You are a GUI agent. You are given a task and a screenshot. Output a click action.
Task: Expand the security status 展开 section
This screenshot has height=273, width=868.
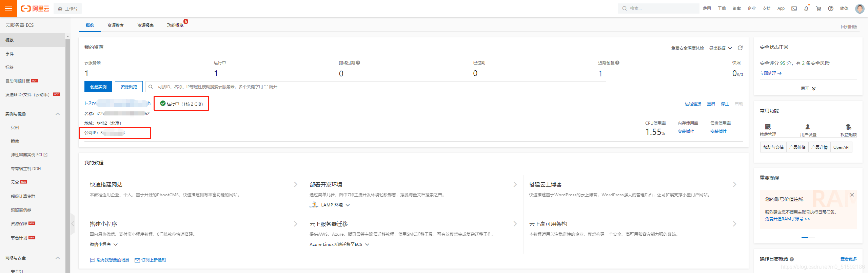coord(808,89)
